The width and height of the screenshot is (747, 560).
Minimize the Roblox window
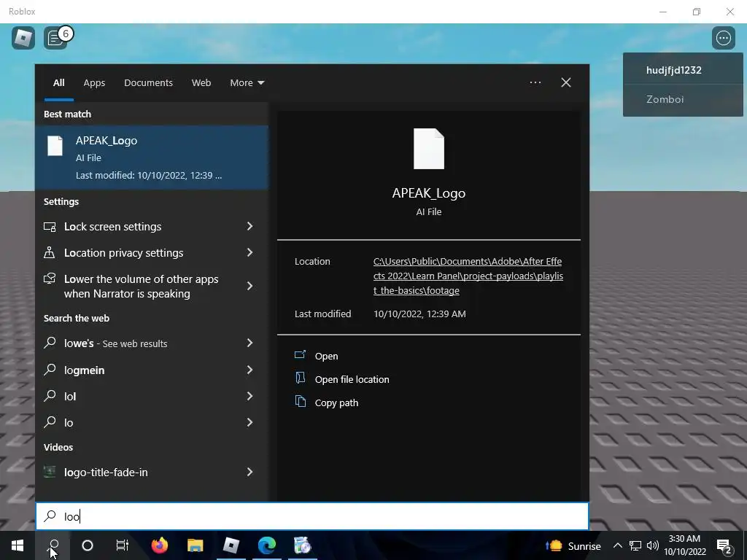pos(662,12)
